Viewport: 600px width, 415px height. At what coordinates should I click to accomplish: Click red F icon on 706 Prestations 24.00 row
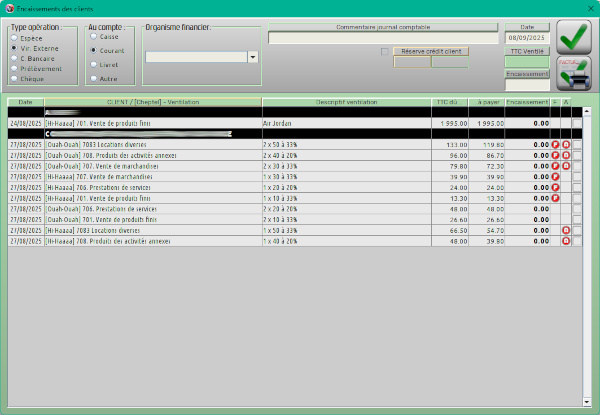pos(556,187)
